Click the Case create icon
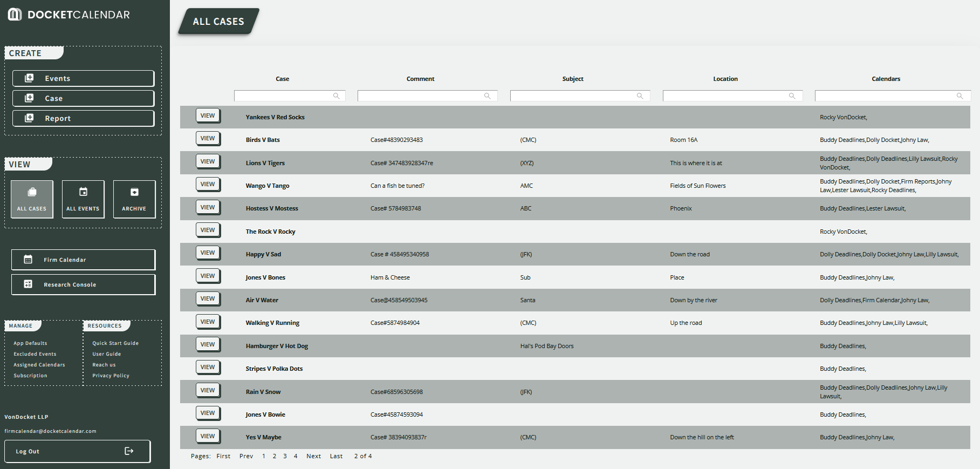Screen dimensions: 980x469 30,98
